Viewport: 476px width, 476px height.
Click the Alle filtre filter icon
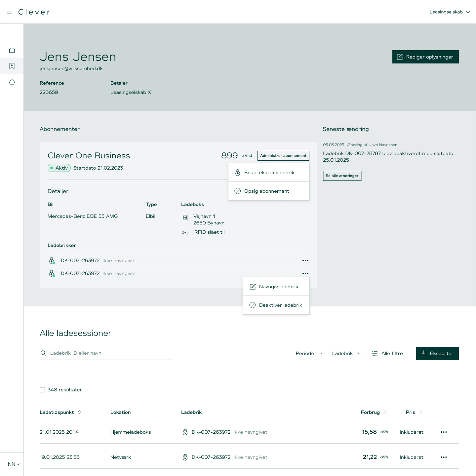point(375,353)
